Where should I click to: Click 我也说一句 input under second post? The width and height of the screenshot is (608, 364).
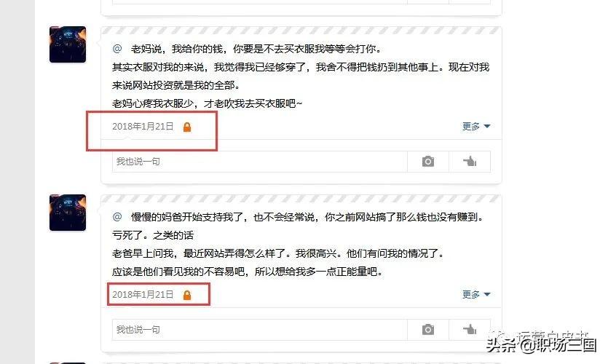260,330
